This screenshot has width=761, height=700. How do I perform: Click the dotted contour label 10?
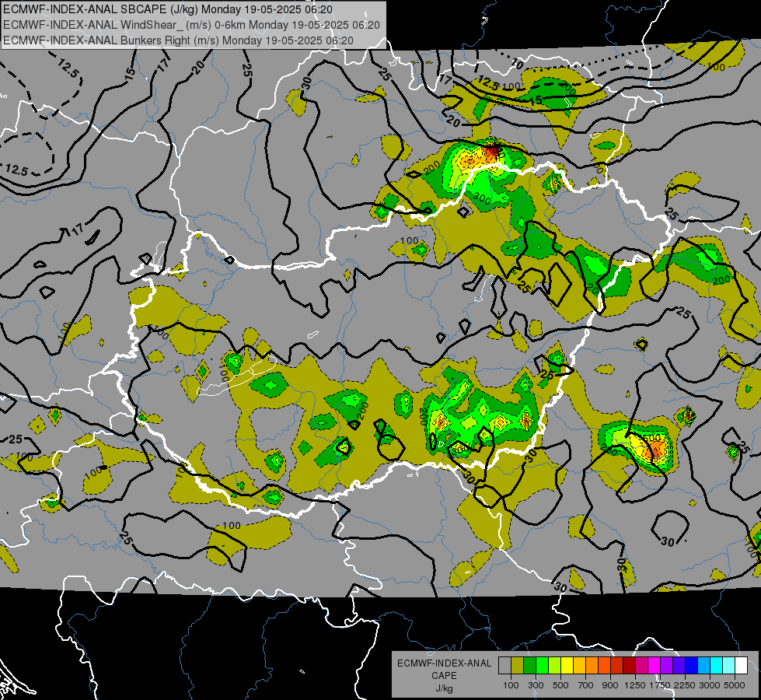517,64
